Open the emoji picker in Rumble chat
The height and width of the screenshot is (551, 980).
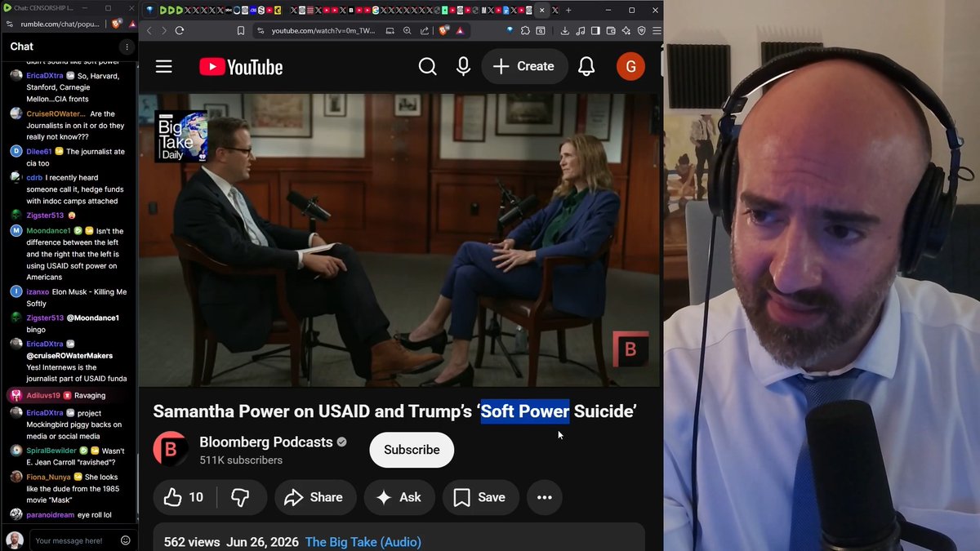(125, 540)
